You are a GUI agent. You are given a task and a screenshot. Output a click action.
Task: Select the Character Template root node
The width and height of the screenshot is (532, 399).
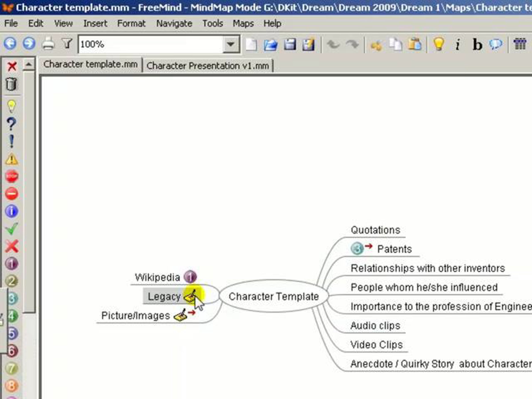click(274, 297)
